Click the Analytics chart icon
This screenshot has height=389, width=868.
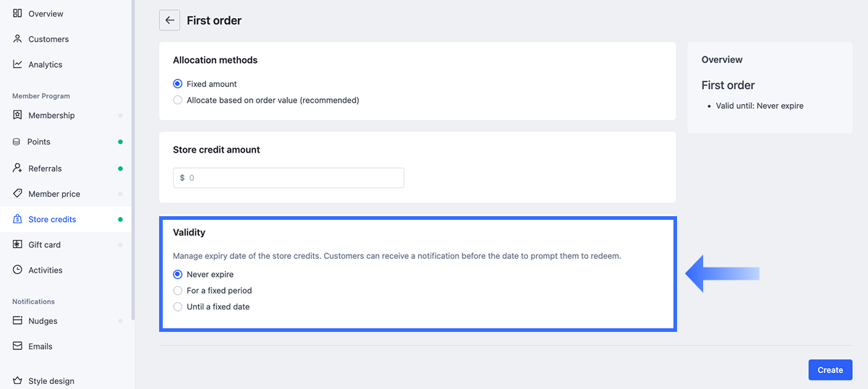[x=17, y=64]
